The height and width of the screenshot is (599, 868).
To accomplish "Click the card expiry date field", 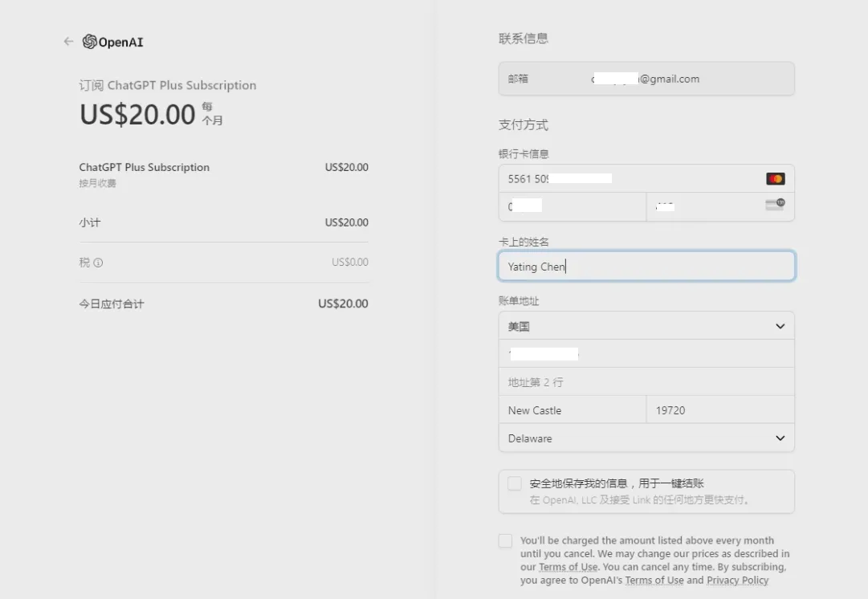I will tap(572, 206).
